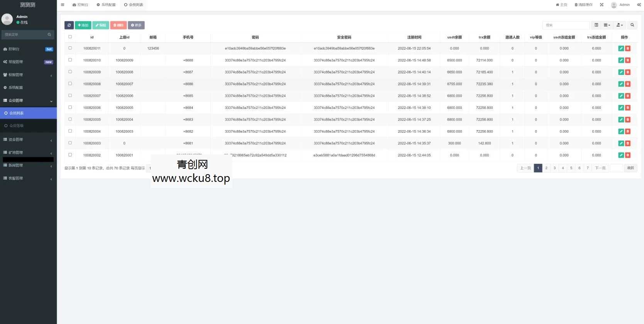Delete member row 100820007
Screen dimensions: 644x324
coord(627,96)
